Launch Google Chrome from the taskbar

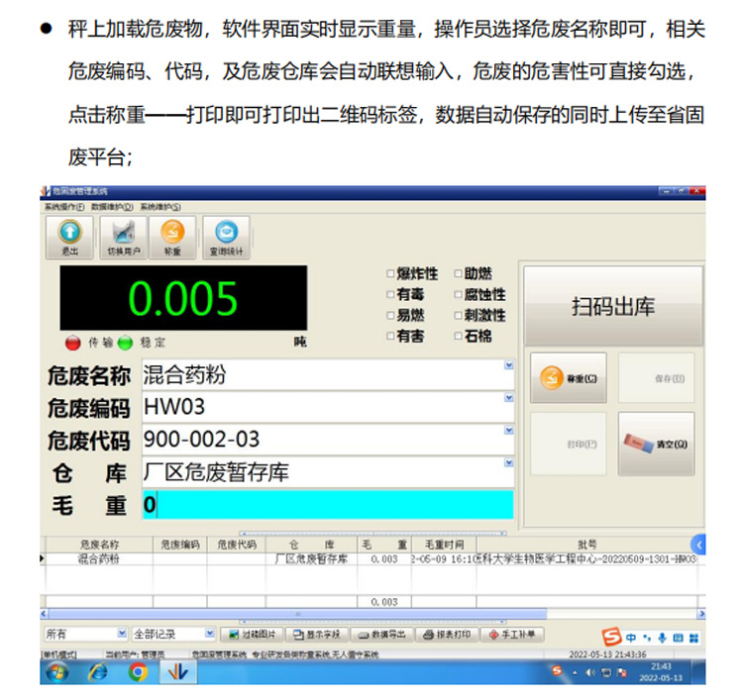(138, 672)
